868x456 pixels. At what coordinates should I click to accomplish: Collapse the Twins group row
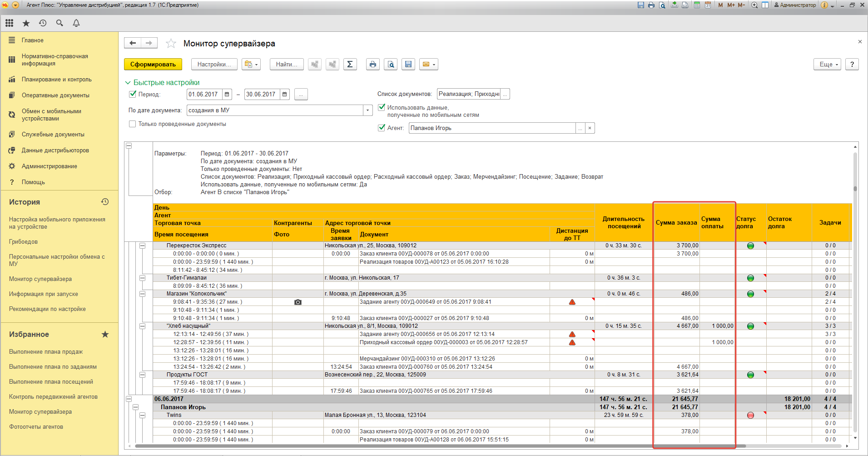coord(142,415)
